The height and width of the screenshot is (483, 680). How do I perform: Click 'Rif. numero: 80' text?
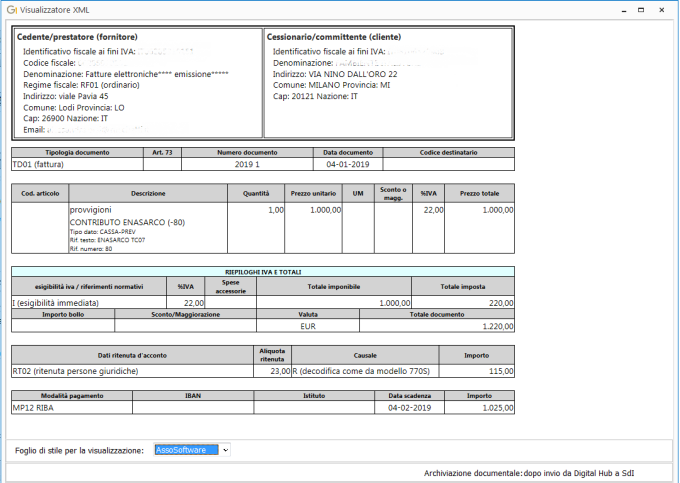[91, 249]
